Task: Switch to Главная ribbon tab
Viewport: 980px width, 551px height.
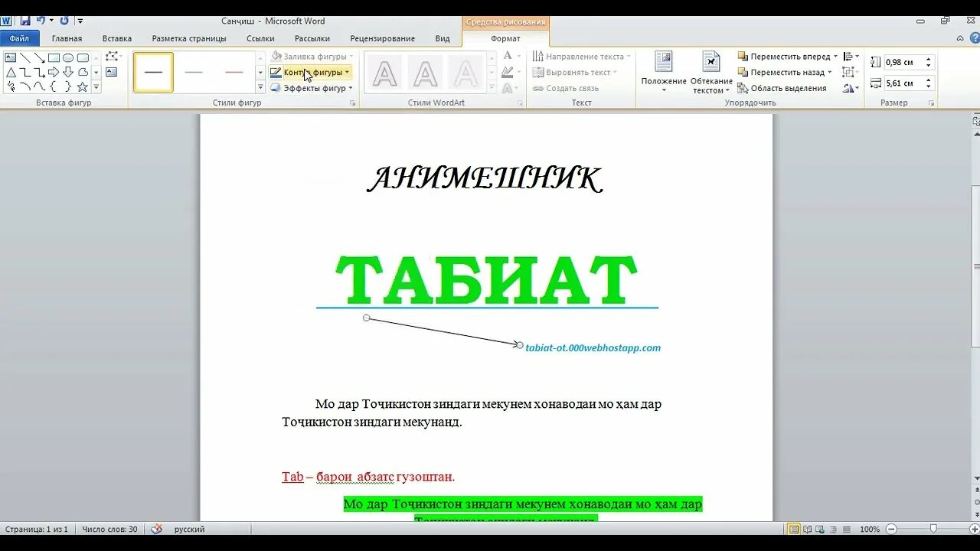Action: pos(67,38)
